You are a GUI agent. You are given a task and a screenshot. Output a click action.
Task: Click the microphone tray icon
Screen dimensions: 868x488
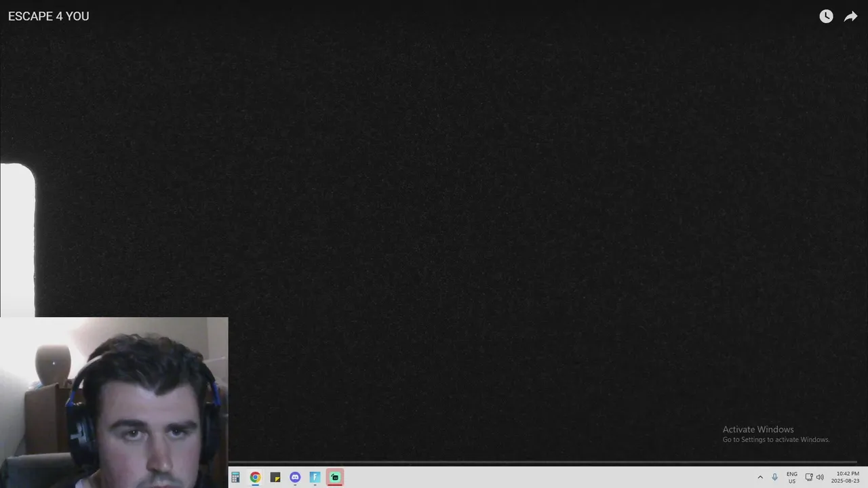tap(775, 477)
